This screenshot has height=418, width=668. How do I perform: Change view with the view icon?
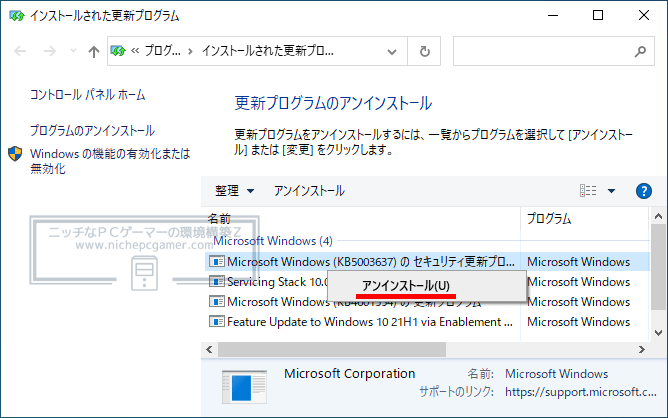pyautogui.click(x=588, y=190)
